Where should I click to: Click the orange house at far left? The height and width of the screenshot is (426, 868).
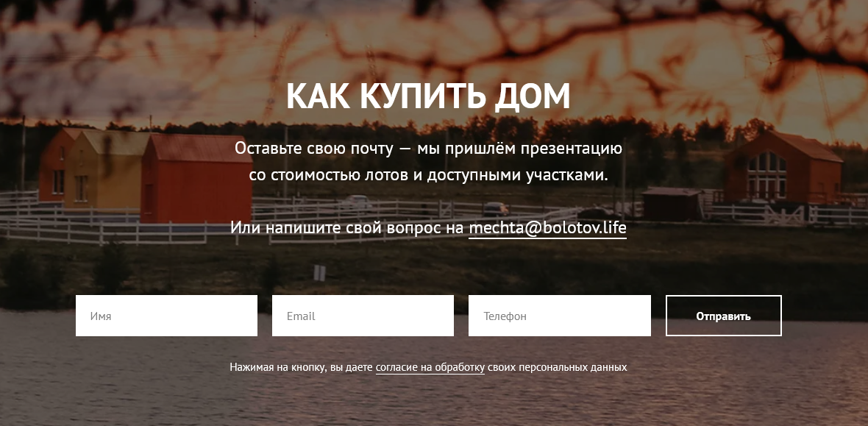click(x=54, y=164)
